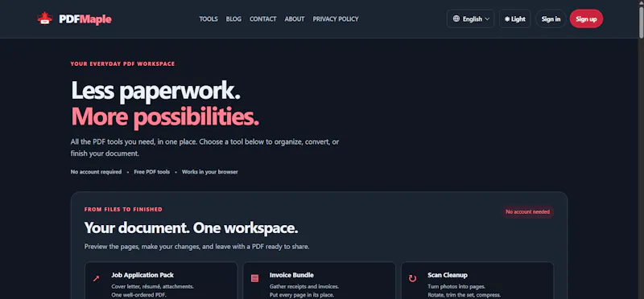
Task: Go to the Blog page
Action: tap(233, 18)
